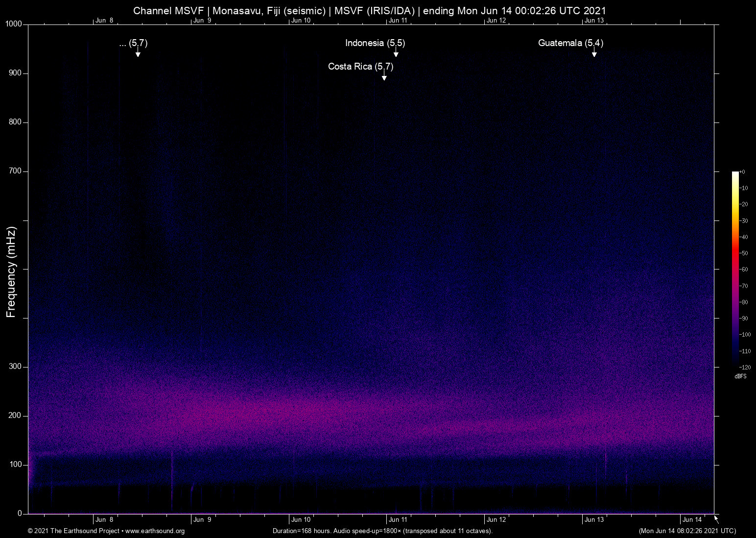Click the 700 frequency tick label

point(16,171)
